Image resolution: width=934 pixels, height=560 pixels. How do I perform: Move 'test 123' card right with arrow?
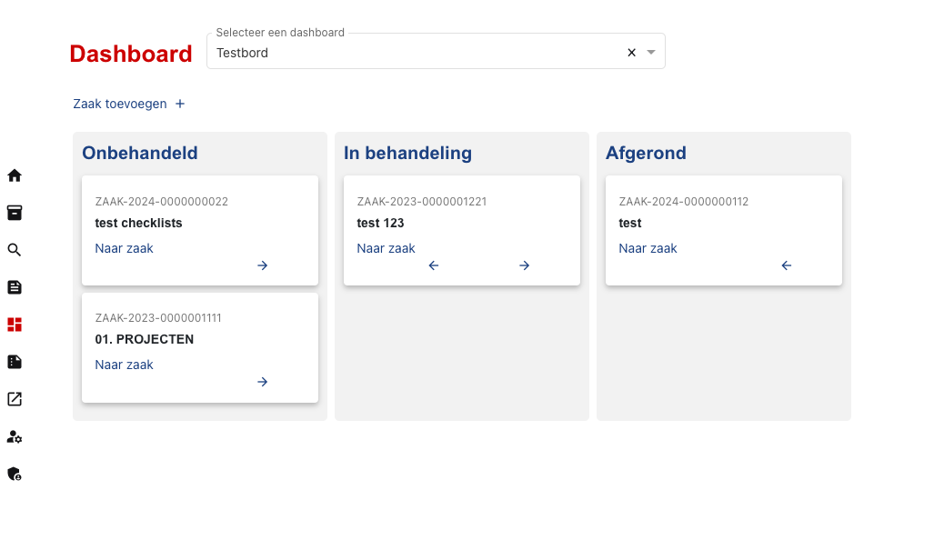[524, 265]
